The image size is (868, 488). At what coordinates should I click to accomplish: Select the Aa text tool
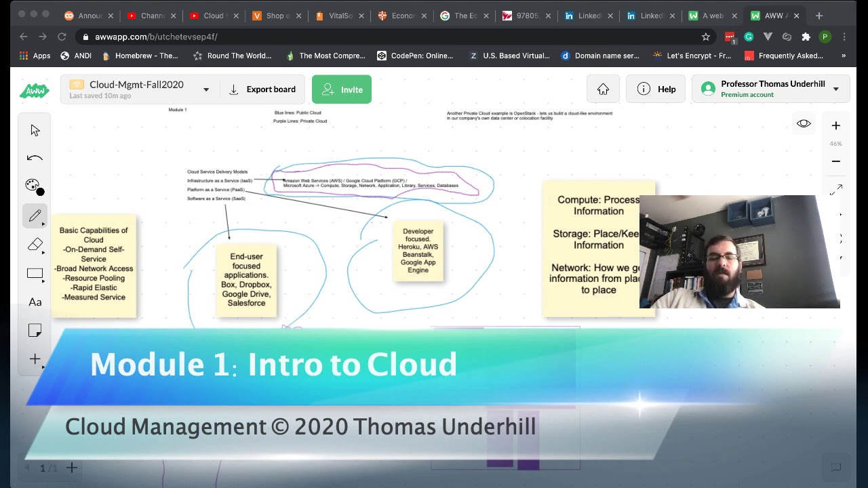35,302
